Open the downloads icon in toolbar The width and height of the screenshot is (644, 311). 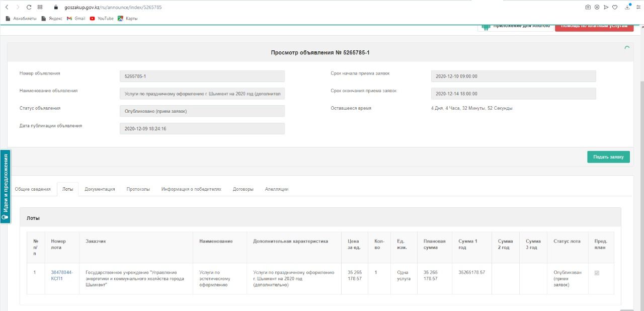(x=627, y=8)
